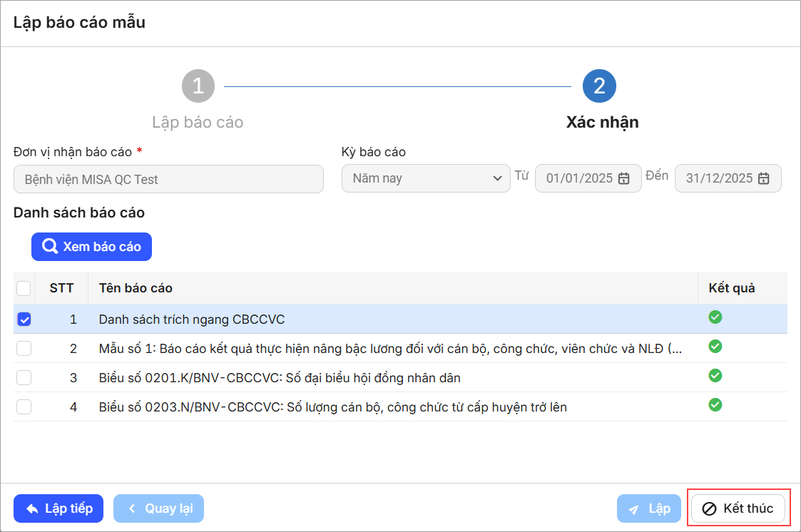Open the Kỳ báo cáo Năm nay dropdown
Screen dimensions: 801x532
(426, 178)
